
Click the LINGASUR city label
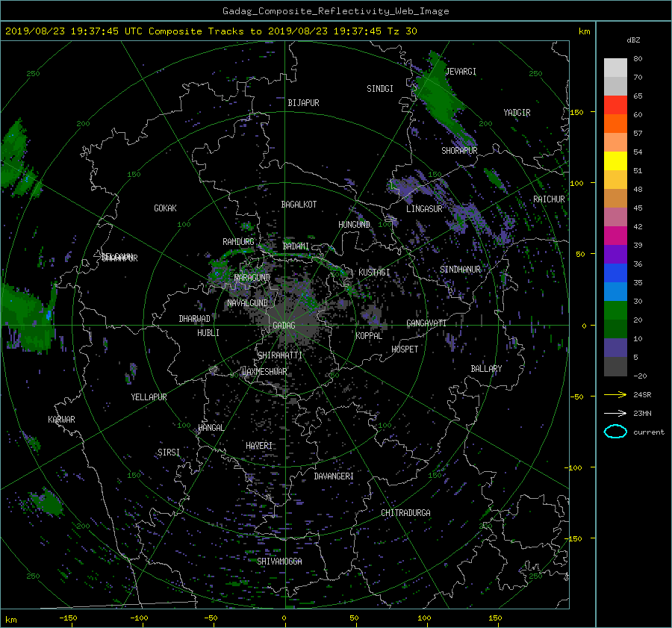pyautogui.click(x=424, y=209)
